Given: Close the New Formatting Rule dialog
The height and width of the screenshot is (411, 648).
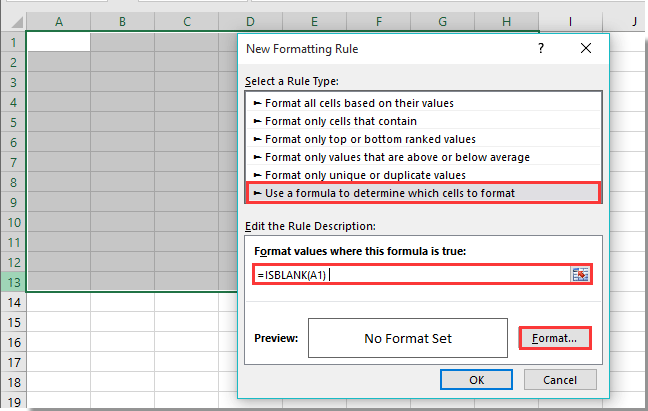Looking at the screenshot, I should [586, 48].
